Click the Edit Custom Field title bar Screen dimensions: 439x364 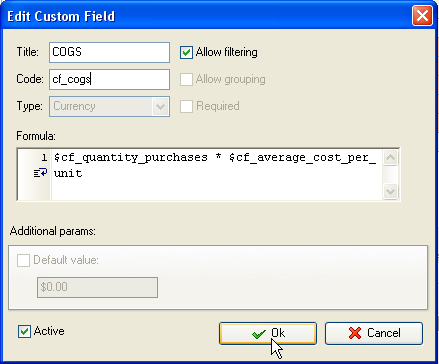[x=207, y=16]
